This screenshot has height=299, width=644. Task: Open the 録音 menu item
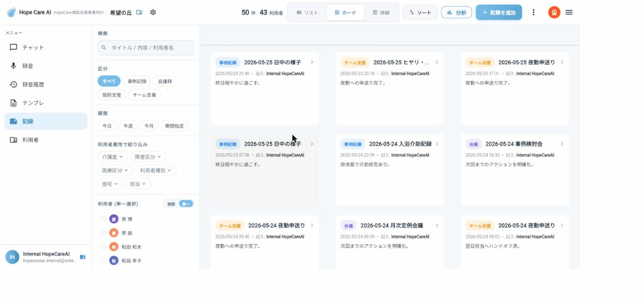click(x=46, y=66)
